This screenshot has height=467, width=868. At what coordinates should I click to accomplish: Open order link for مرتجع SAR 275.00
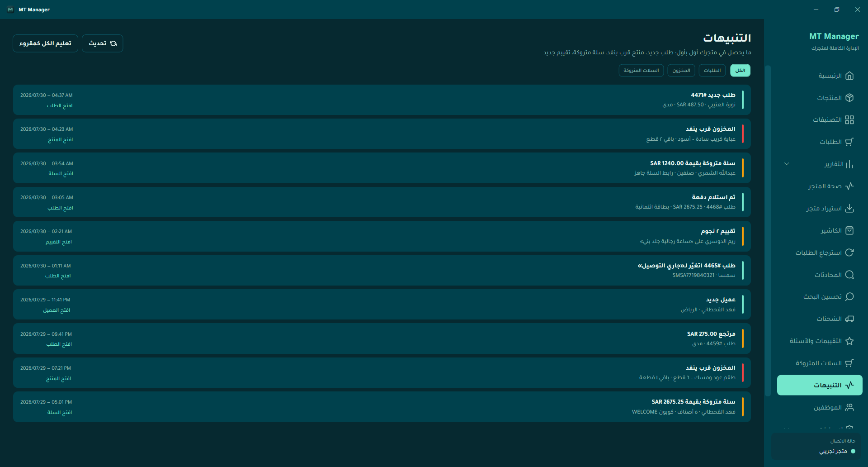click(x=59, y=344)
